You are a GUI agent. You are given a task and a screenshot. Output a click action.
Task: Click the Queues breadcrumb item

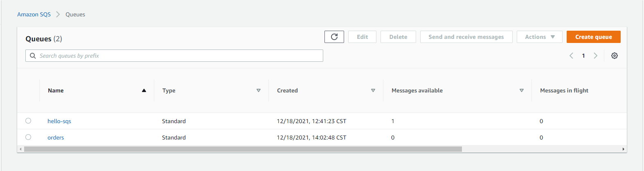[75, 14]
